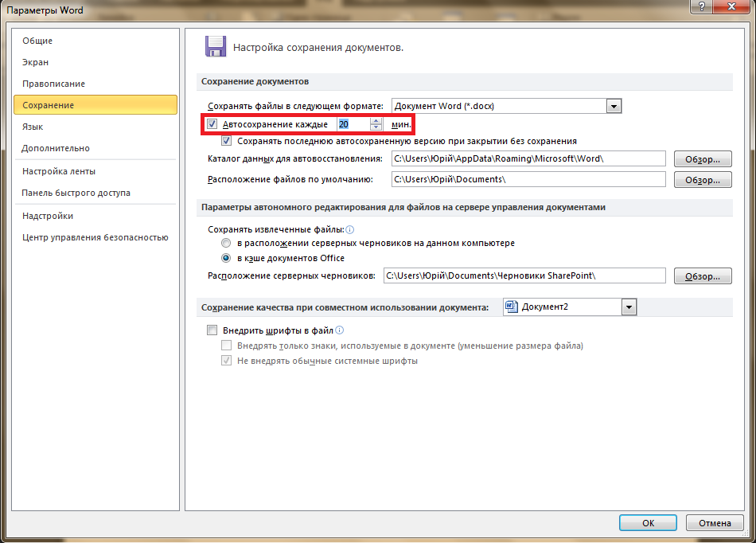Click 'Параметры автономного редактирования' section header

pyautogui.click(x=403, y=207)
